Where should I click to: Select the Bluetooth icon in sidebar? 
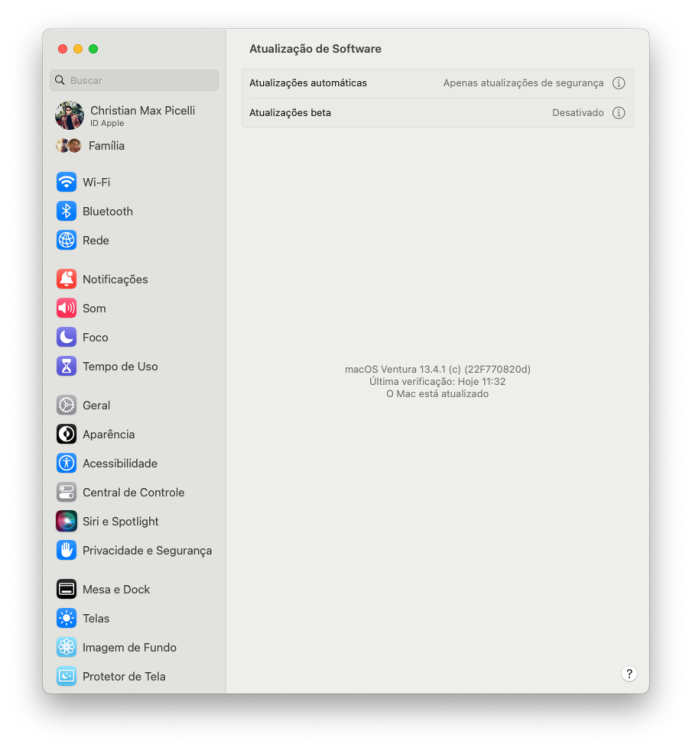click(x=66, y=211)
